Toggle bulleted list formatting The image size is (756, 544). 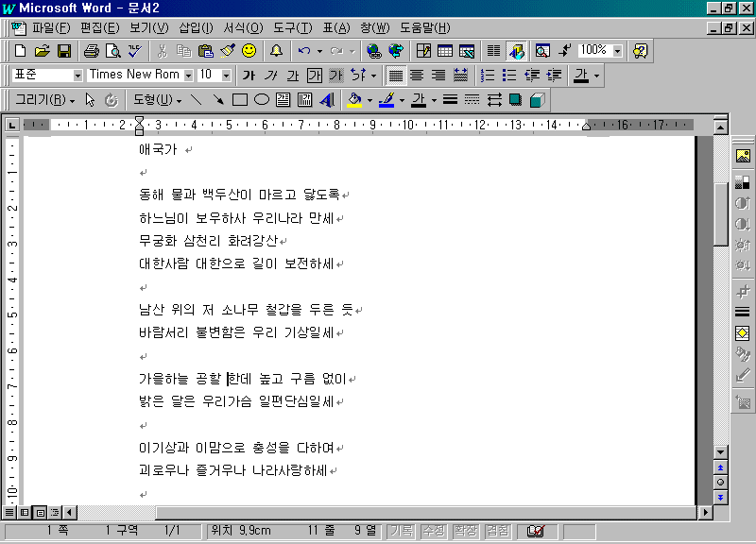point(509,76)
